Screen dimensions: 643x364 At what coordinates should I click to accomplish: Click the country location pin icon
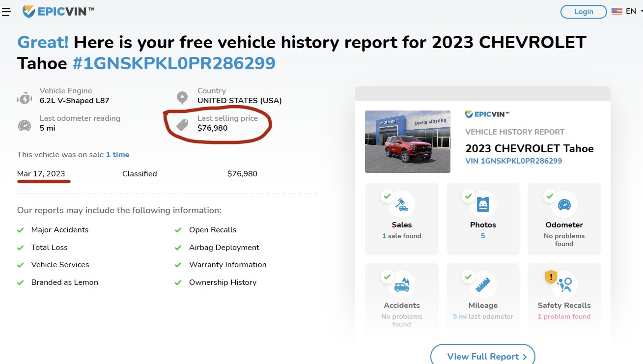[x=182, y=98]
